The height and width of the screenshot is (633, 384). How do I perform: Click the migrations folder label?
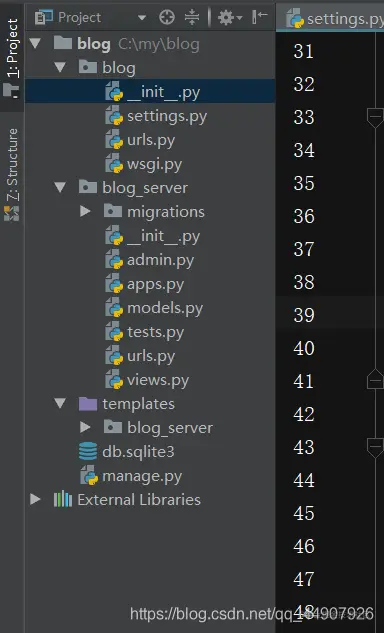[x=166, y=212]
